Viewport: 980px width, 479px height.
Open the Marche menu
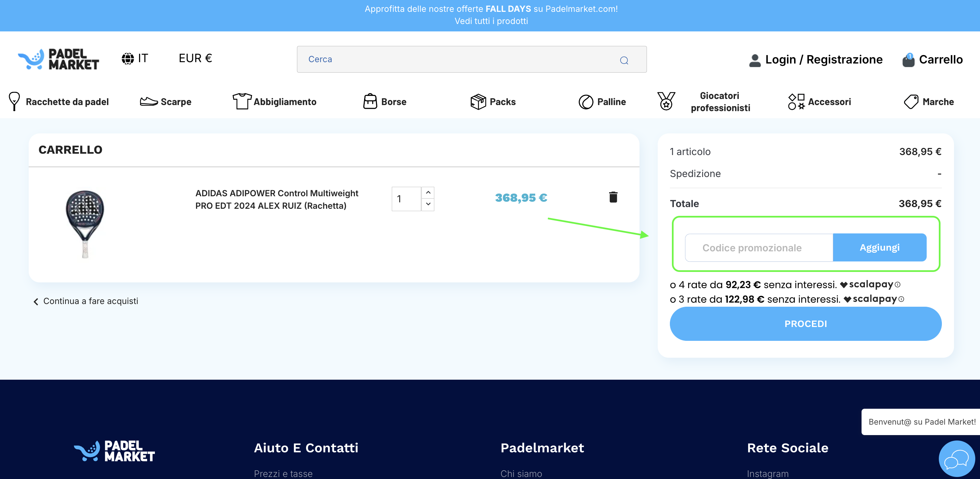pyautogui.click(x=938, y=102)
